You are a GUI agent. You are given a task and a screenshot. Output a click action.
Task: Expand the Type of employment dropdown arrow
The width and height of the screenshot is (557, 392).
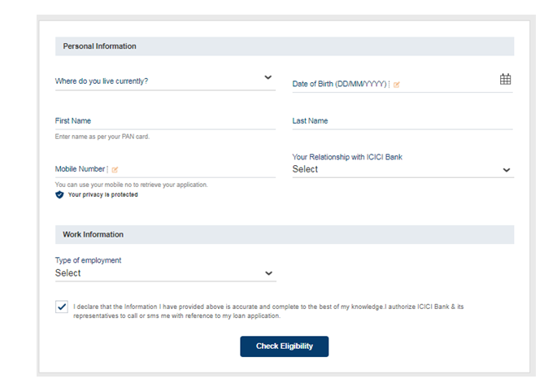click(268, 274)
